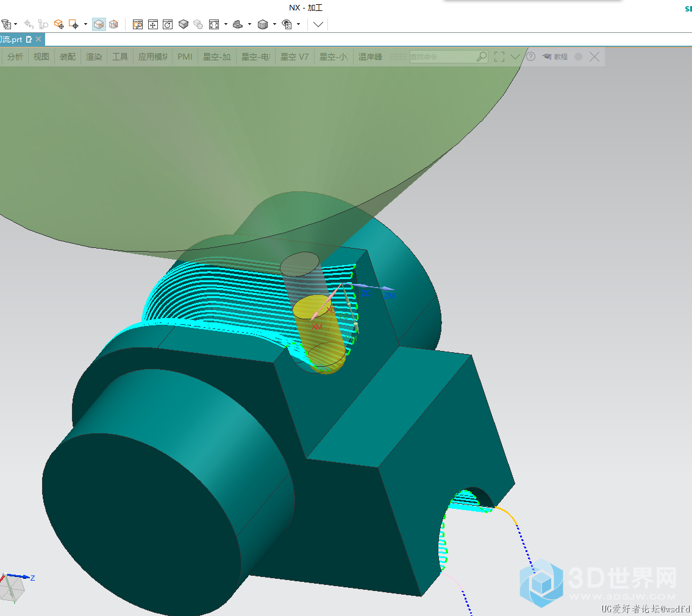Click the shaded box view icon
Screen dimensions: 692x616
point(183,24)
